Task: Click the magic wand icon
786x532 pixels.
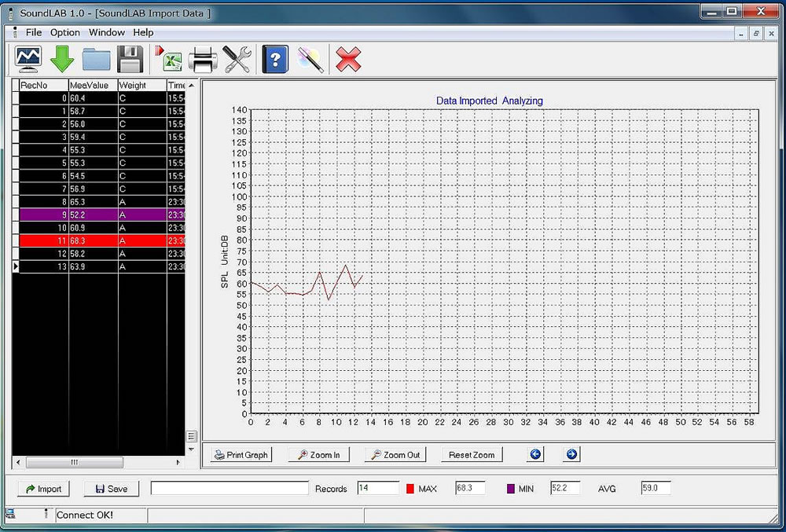Action: click(310, 59)
